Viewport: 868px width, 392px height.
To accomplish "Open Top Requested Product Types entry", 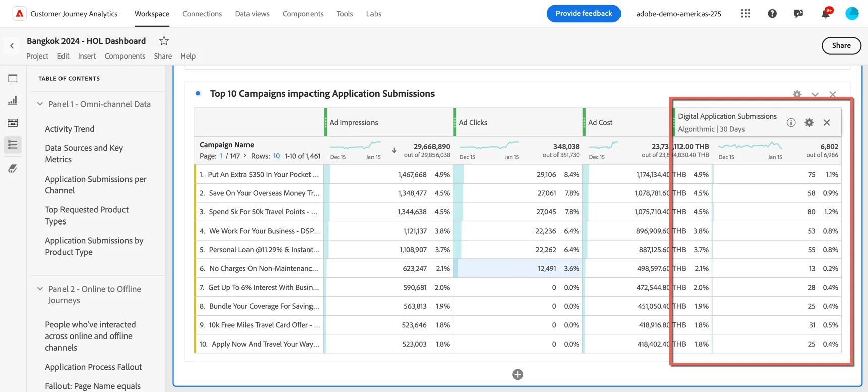I will tap(87, 215).
